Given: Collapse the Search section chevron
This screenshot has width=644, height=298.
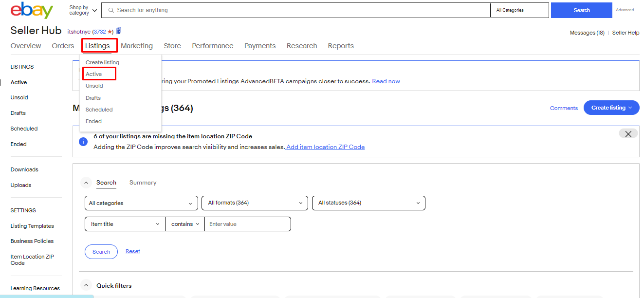Looking at the screenshot, I should 86,183.
